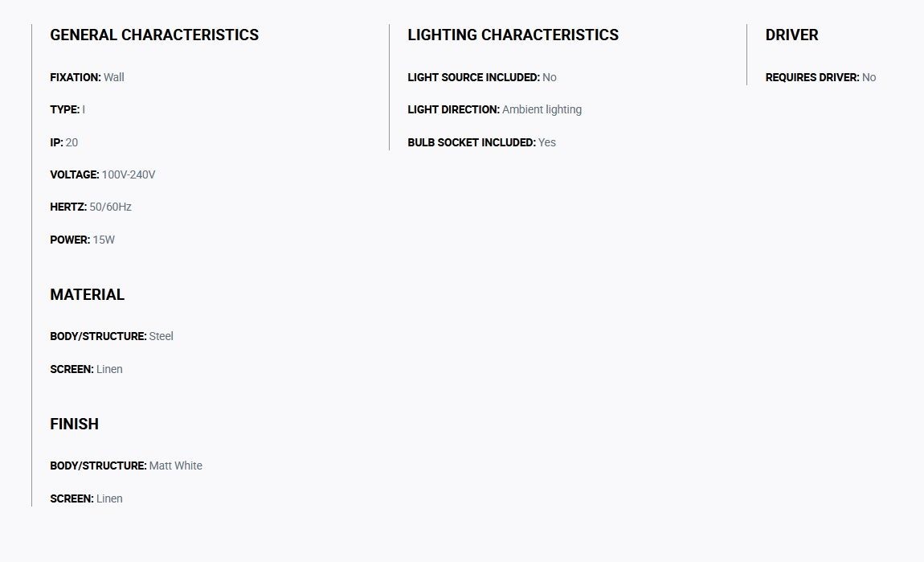This screenshot has width=924, height=562.
Task: Click the IP: 20 specification
Action: point(63,143)
